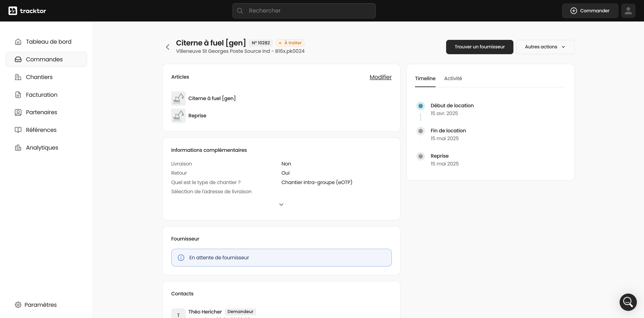Click the info icon in fournisseur banner
The image size is (644, 318).
pos(181,258)
